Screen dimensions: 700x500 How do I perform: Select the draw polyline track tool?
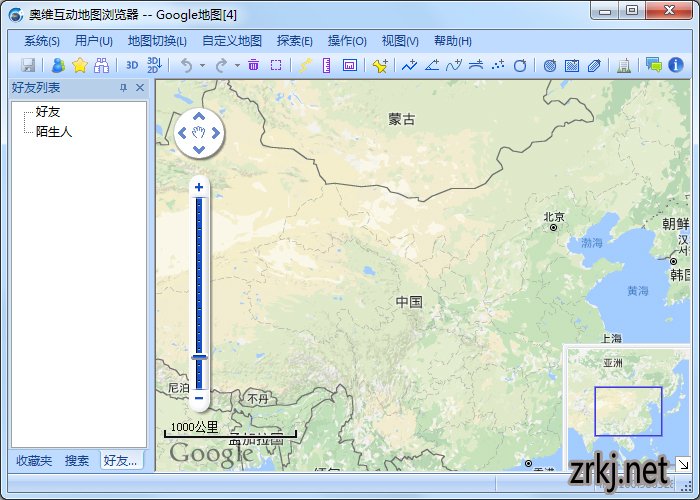click(409, 66)
